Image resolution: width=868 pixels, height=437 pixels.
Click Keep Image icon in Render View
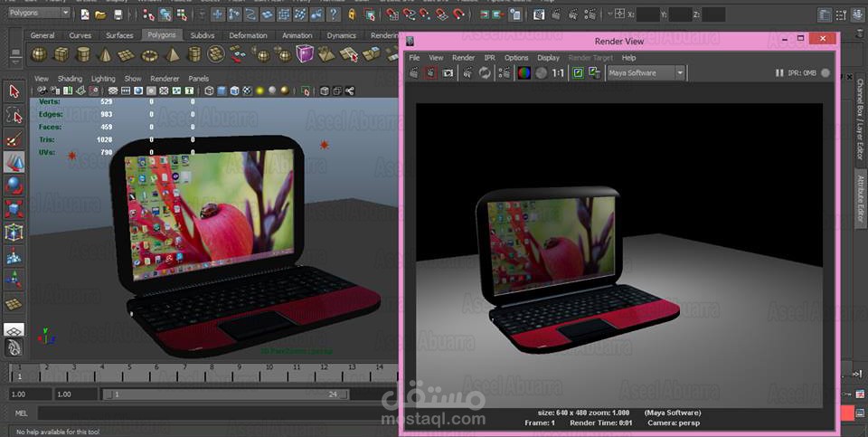(578, 72)
